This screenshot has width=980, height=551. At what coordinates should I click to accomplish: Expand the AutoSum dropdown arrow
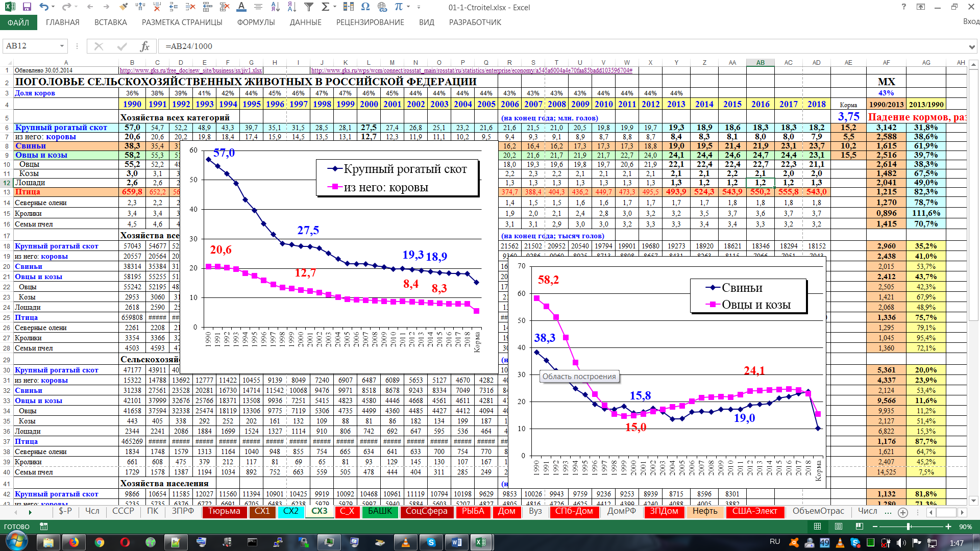click(335, 7)
